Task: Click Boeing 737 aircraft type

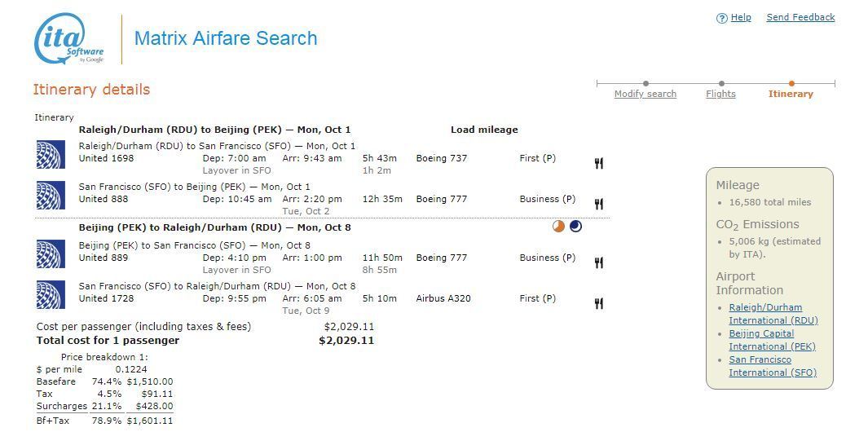Action: (x=442, y=158)
